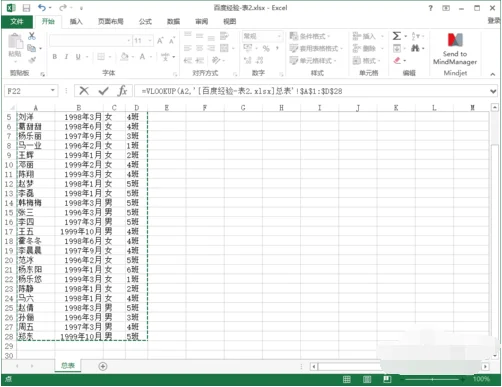Click the vertical scrollbar up arrow
The image size is (502, 387).
(495, 107)
